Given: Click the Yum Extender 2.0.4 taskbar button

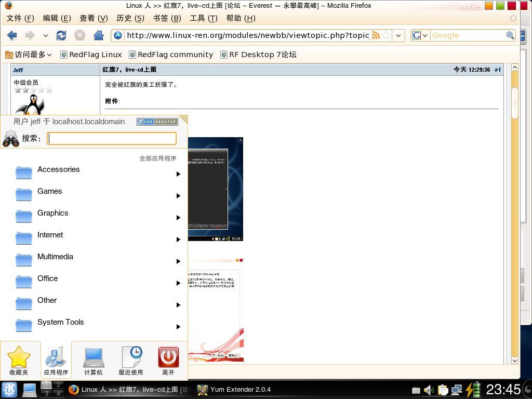Looking at the screenshot, I should [234, 390].
